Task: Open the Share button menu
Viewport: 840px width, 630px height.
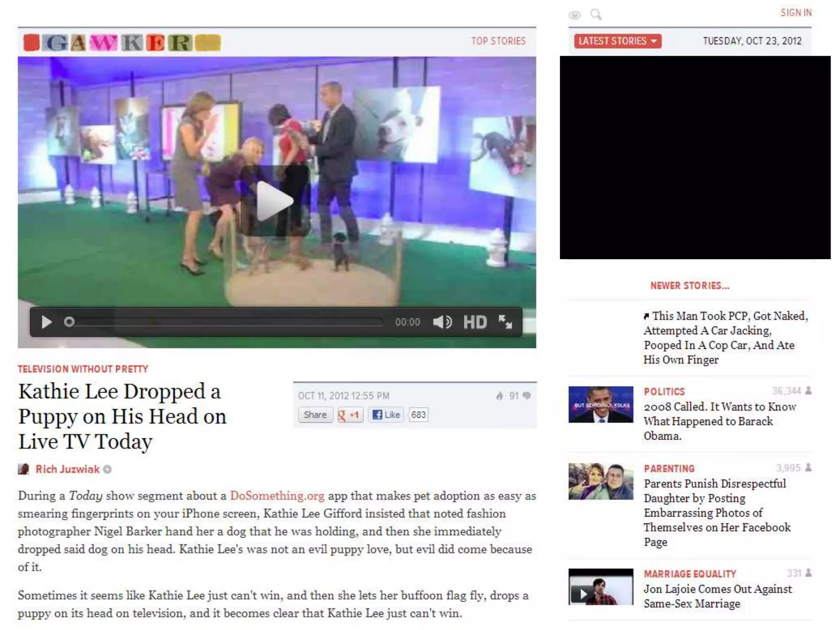Action: coord(315,415)
